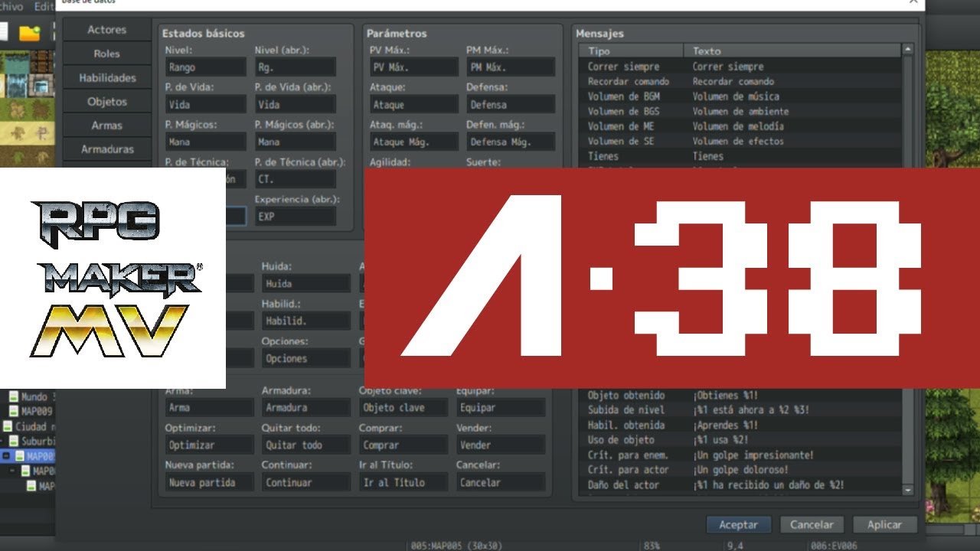Click the scroll up arrow of Mensajes list

coord(908,50)
